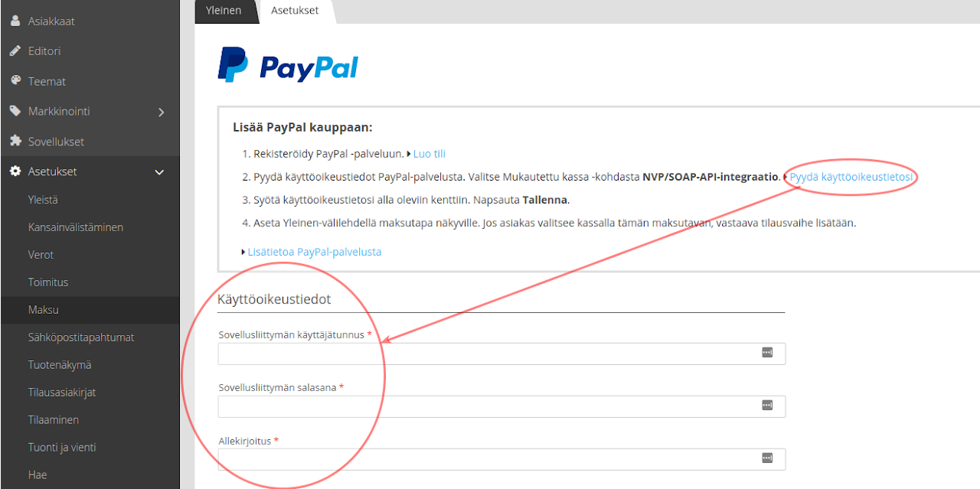Click password manager icon in salasana field
Screen dimensions: 980x489
(x=767, y=406)
